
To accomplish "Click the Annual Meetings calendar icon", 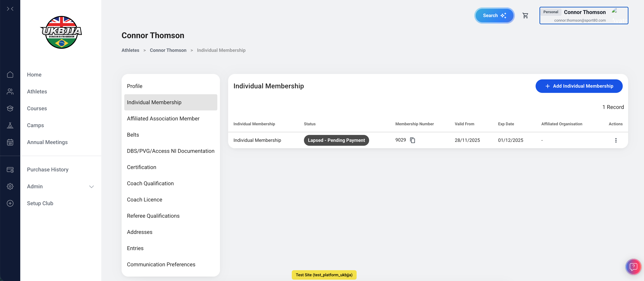I will pos(10,142).
